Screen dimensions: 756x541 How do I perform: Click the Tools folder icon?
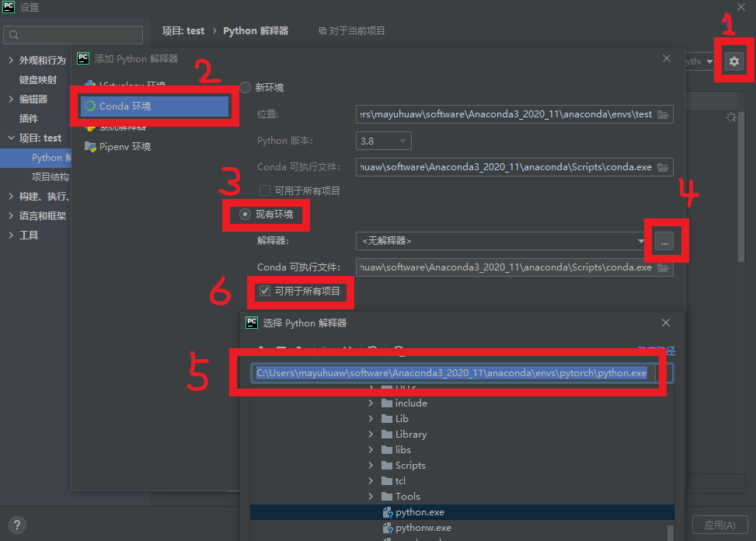387,496
